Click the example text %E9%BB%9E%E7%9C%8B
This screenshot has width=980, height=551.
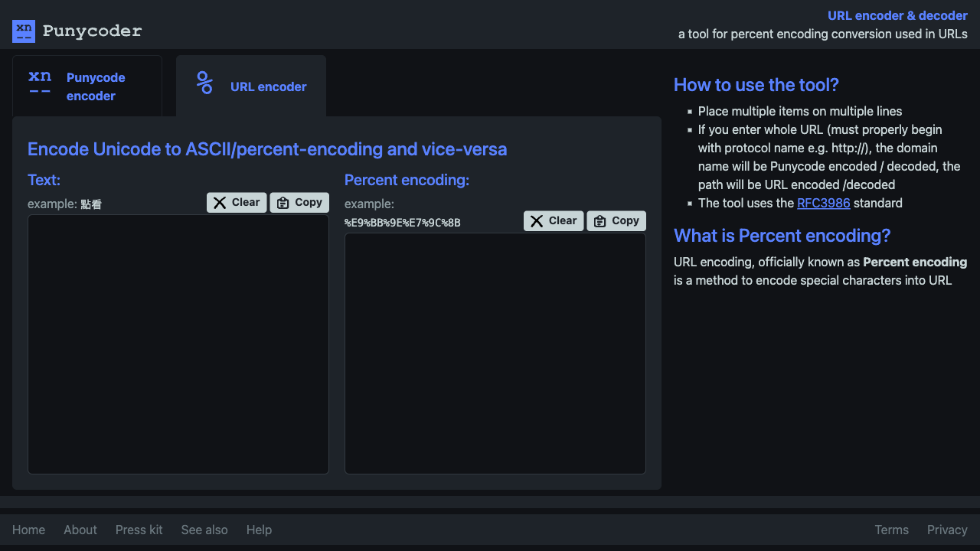(403, 223)
